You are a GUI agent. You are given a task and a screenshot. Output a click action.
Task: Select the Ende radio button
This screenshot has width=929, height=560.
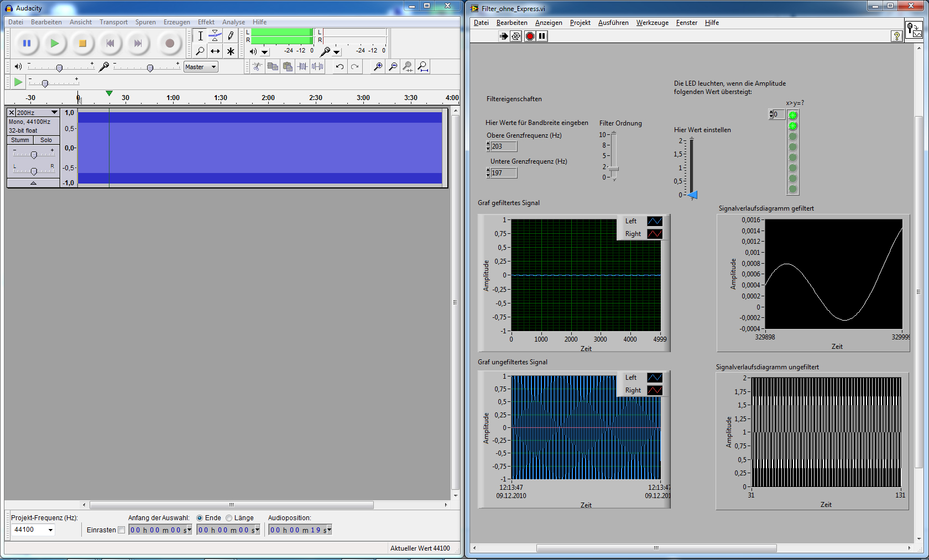pos(200,518)
